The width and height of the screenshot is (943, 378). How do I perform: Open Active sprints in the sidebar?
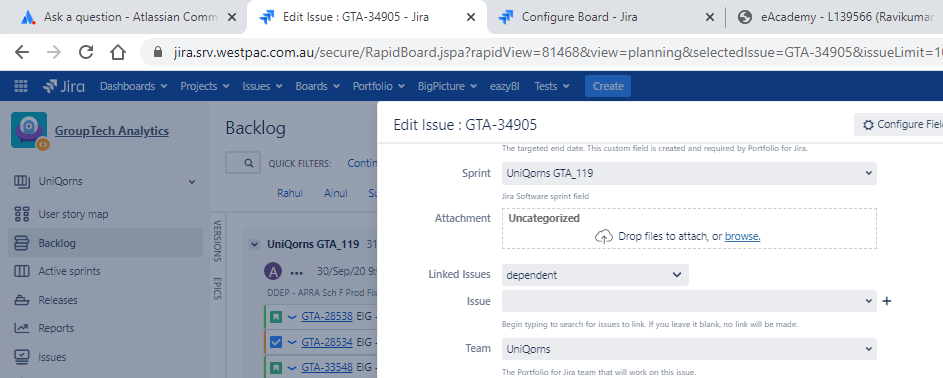pos(105,272)
